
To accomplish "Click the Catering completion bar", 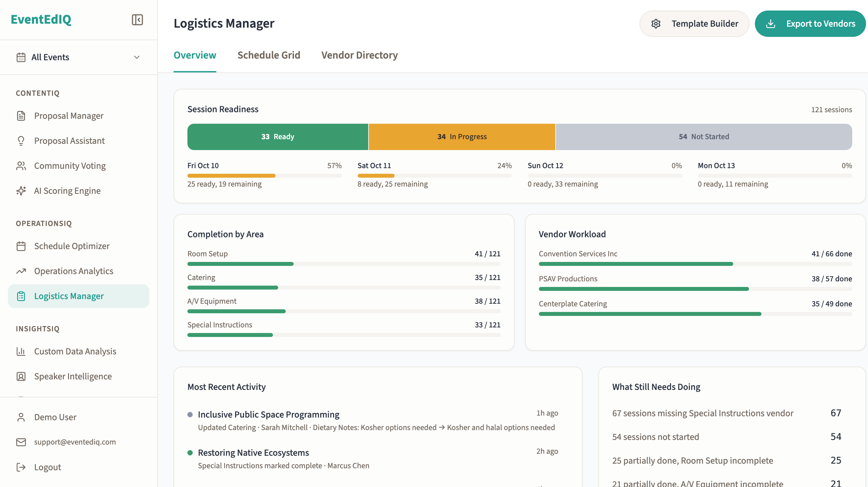I will tap(344, 287).
